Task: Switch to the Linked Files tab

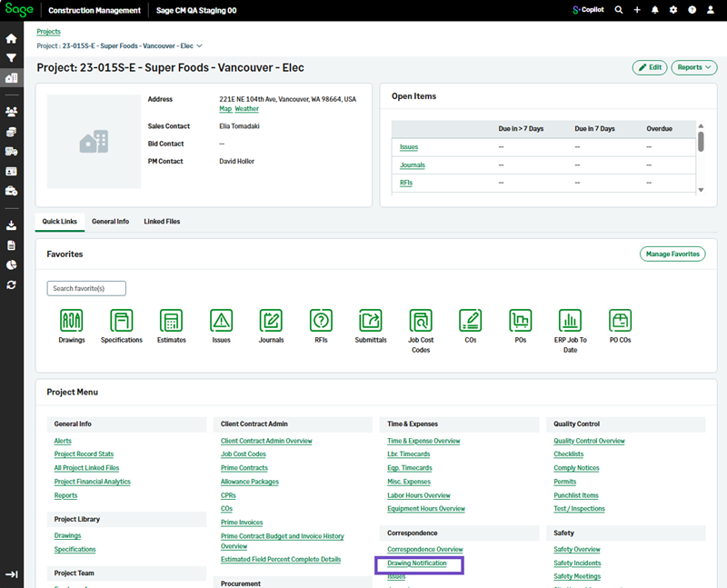Action: [x=162, y=222]
